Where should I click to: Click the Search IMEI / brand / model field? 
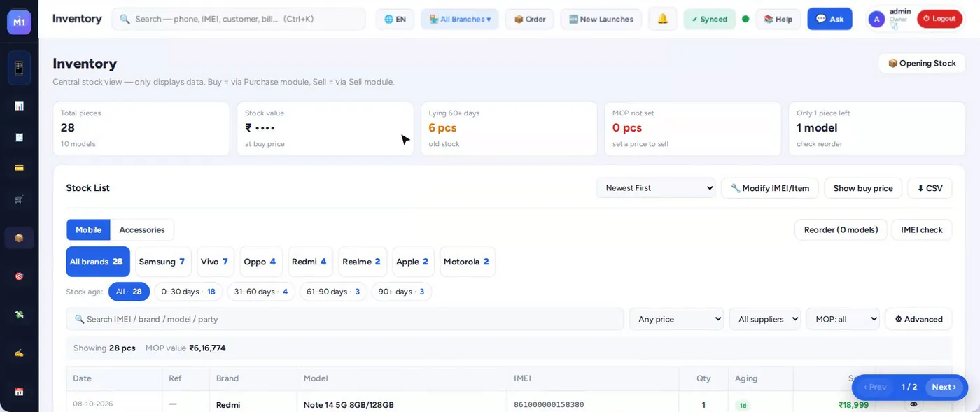345,319
